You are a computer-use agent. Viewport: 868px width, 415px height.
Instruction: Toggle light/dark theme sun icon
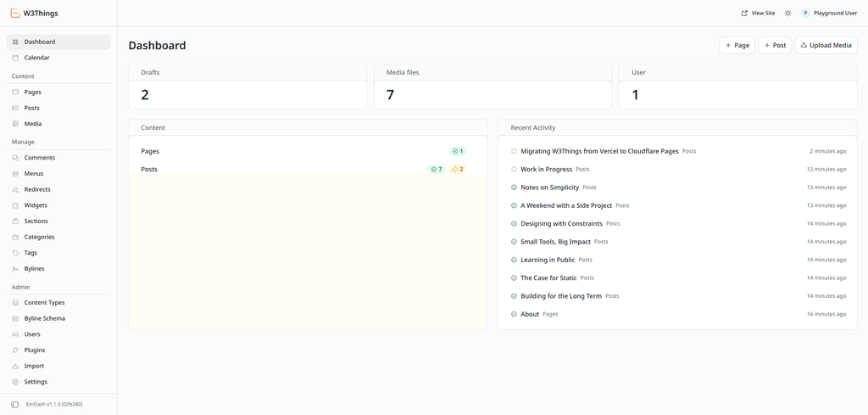point(787,14)
